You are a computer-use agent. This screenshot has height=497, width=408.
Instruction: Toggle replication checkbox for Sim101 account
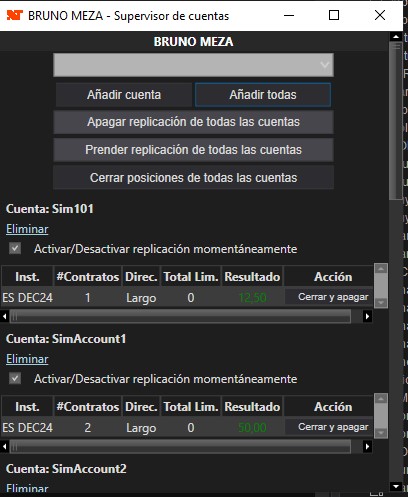[x=15, y=248]
